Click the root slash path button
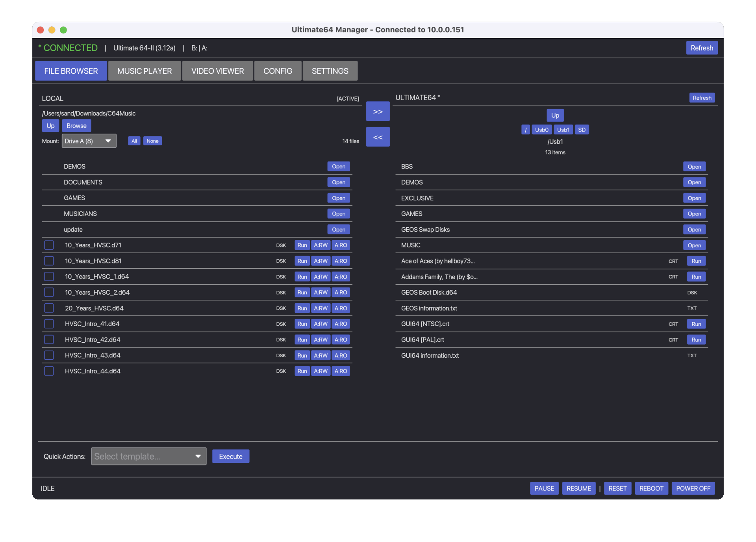Image resolution: width=756 pixels, height=542 pixels. [x=525, y=130]
